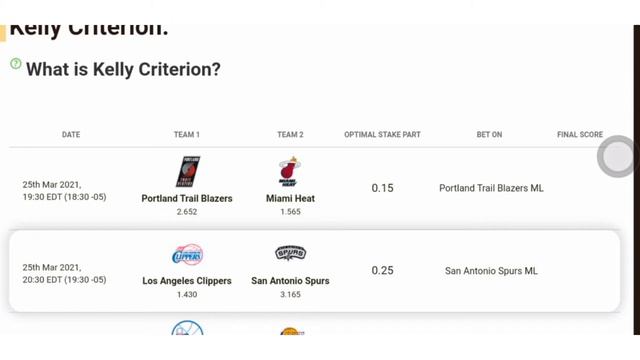Click the San Antonio Spurs logo
The width and height of the screenshot is (640, 360).
(290, 253)
